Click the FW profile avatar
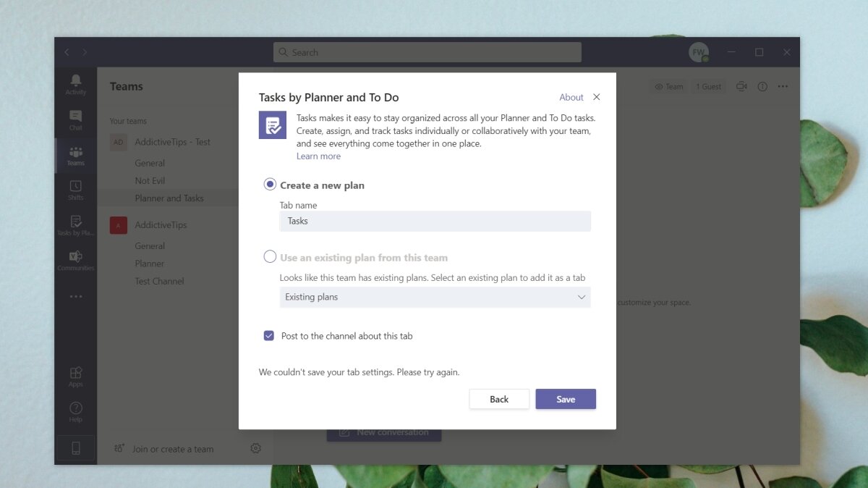The image size is (868, 488). pyautogui.click(x=698, y=51)
